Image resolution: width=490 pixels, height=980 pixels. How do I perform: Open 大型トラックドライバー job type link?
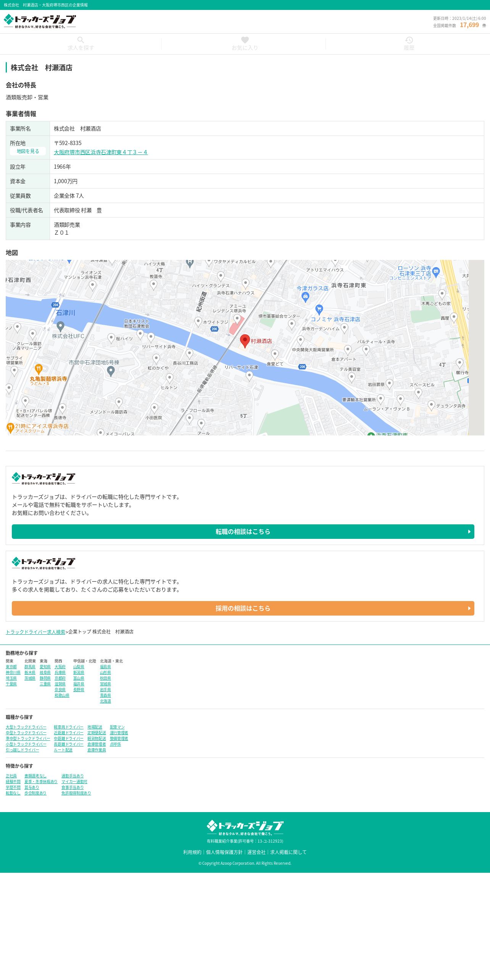[x=26, y=727]
